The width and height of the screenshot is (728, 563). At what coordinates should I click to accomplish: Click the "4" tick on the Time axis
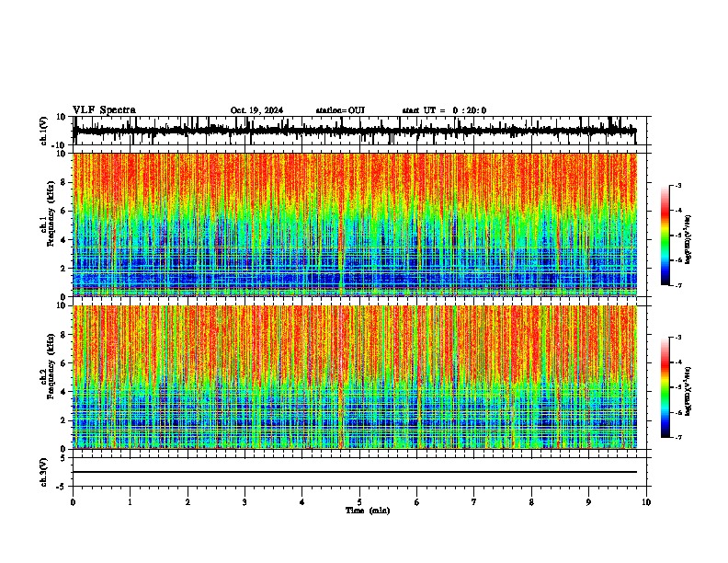point(302,502)
